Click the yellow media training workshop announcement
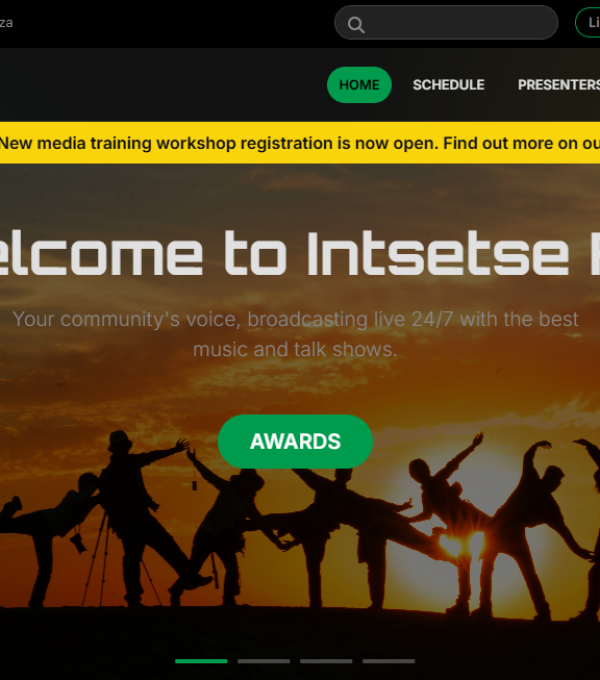 pos(300,143)
